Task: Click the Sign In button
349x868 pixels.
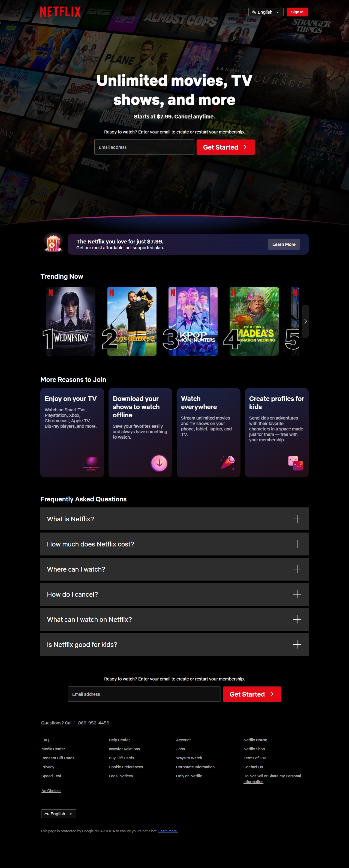Action: coord(297,12)
